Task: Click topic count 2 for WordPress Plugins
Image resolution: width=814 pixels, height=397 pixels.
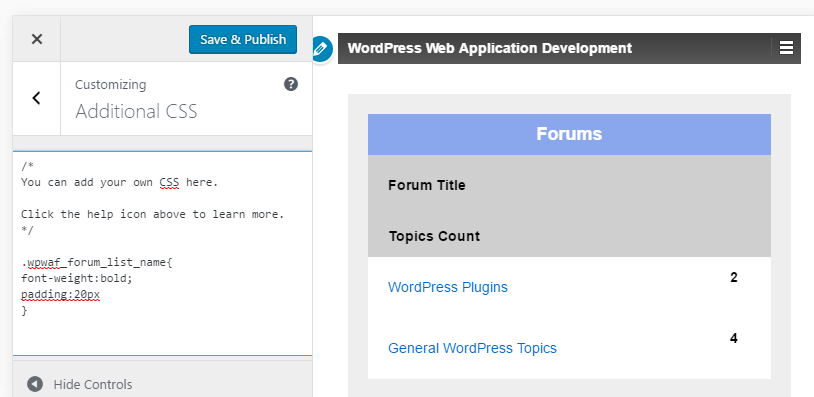Action: (734, 278)
